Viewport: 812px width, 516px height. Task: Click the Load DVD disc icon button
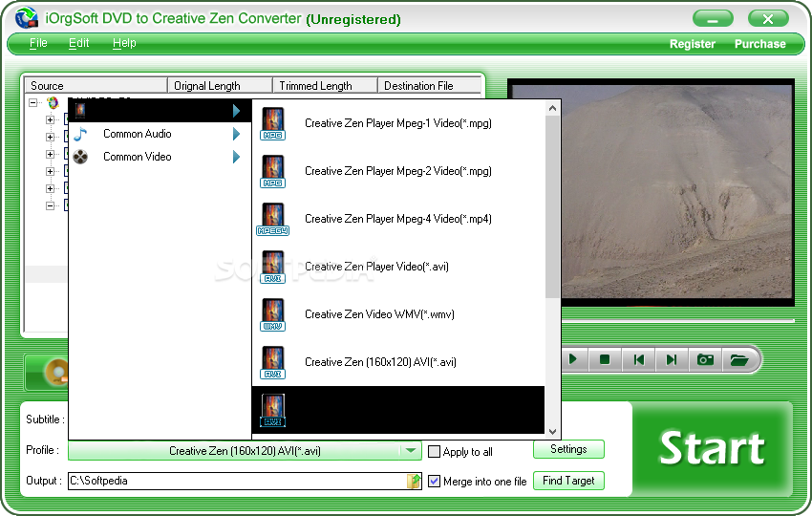click(x=56, y=372)
